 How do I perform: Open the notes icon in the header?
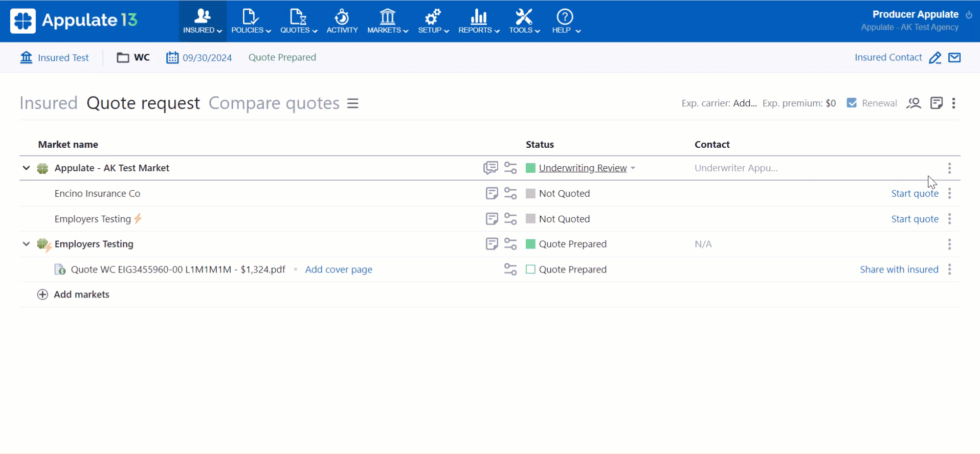point(937,103)
